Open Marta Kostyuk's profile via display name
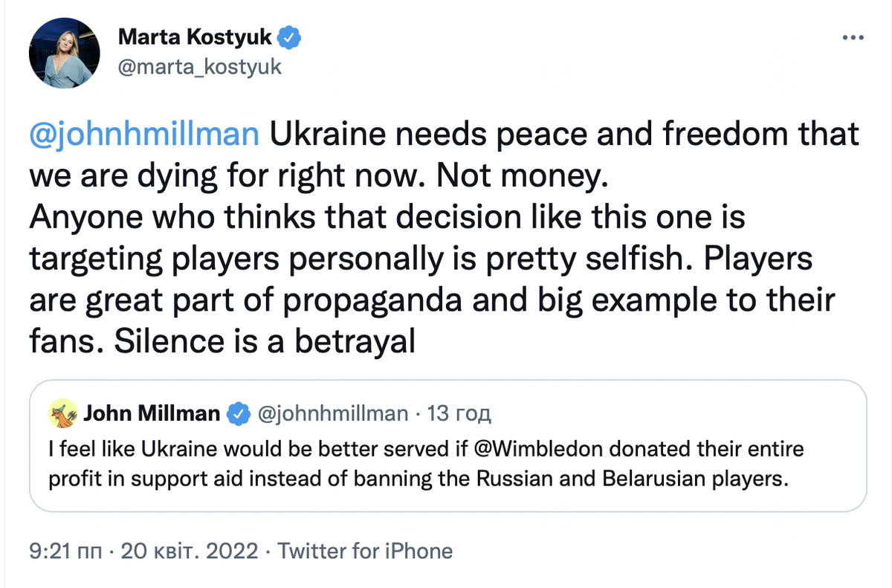The height and width of the screenshot is (588, 892). (196, 37)
